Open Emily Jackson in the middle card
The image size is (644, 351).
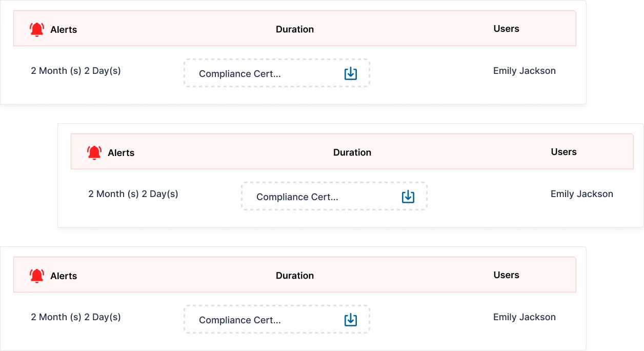point(581,194)
